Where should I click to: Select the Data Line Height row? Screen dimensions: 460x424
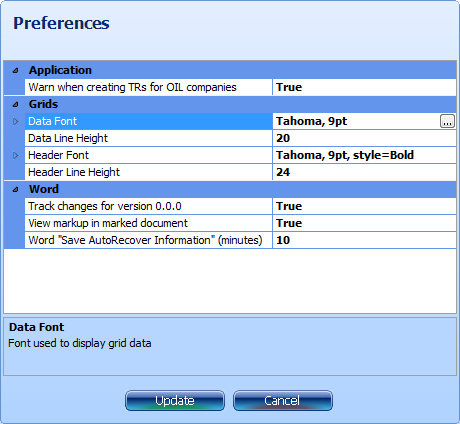tap(240, 138)
